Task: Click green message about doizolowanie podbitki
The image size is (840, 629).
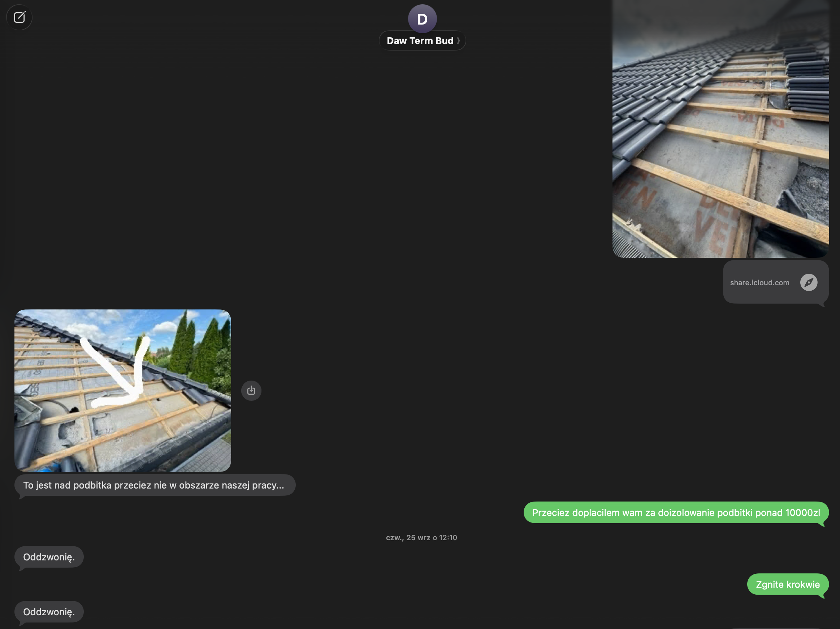Action: click(x=676, y=512)
